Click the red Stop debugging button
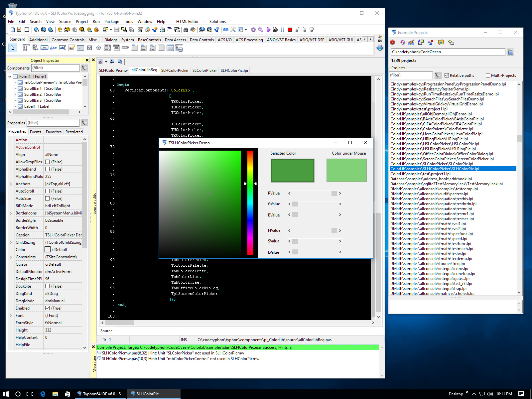 click(290, 30)
